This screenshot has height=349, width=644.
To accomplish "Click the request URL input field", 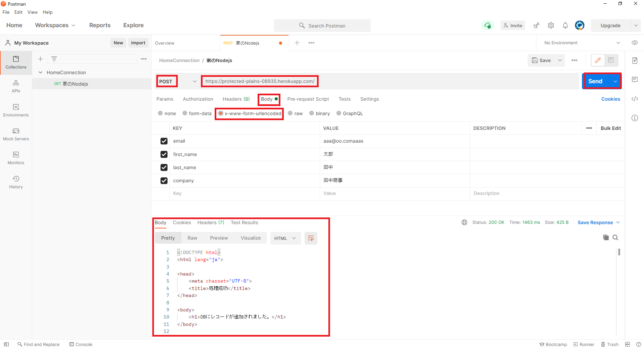I will (259, 81).
